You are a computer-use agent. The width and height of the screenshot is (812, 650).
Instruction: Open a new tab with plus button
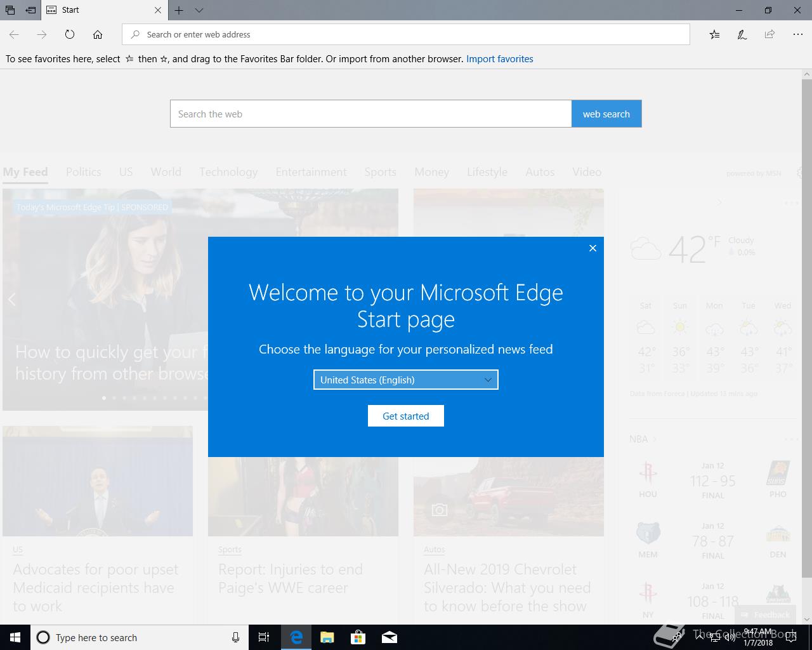pos(179,10)
